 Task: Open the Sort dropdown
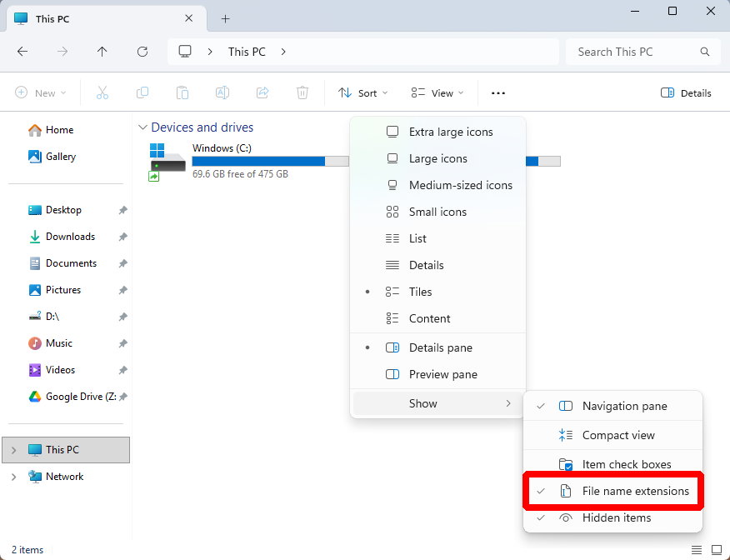pyautogui.click(x=362, y=93)
